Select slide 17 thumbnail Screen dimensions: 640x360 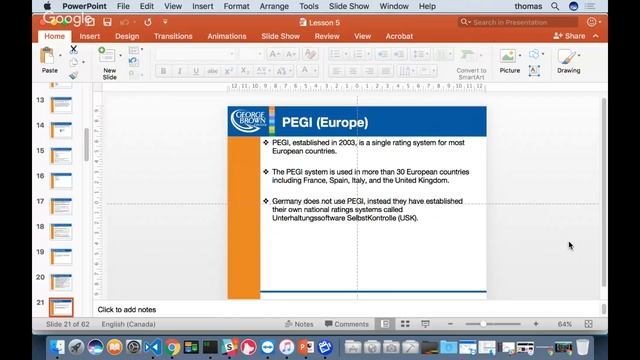61,206
